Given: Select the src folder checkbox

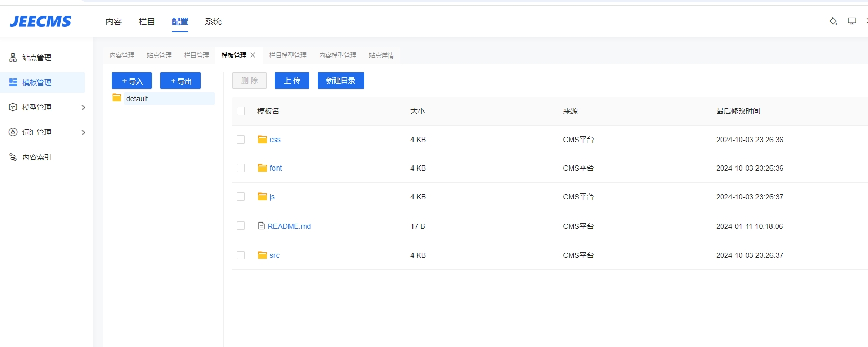Looking at the screenshot, I should point(241,255).
